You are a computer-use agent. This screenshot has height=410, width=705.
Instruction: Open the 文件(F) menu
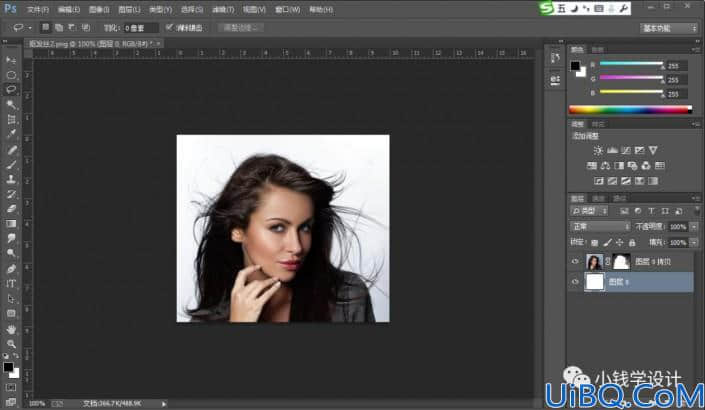click(x=38, y=9)
